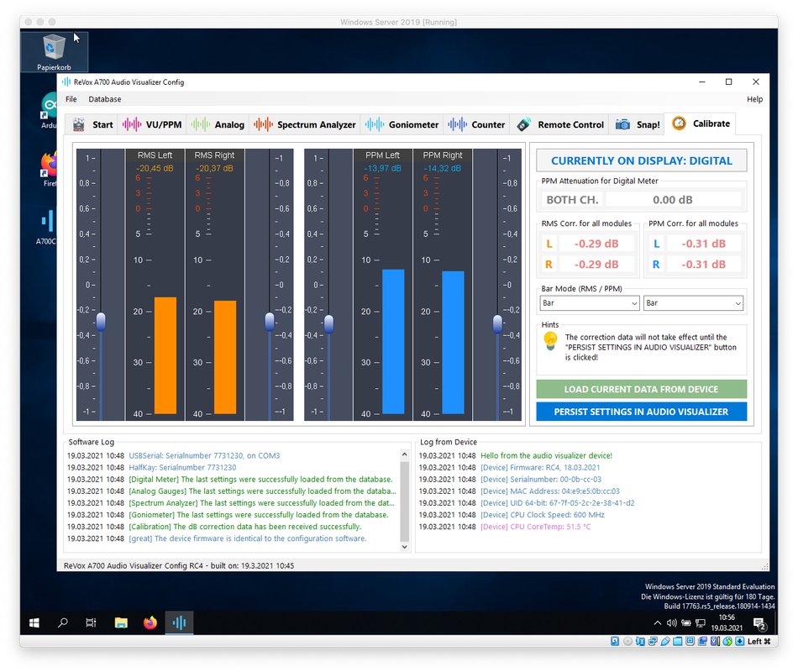Click the app icon in title bar
798x672 pixels.
[x=66, y=82]
